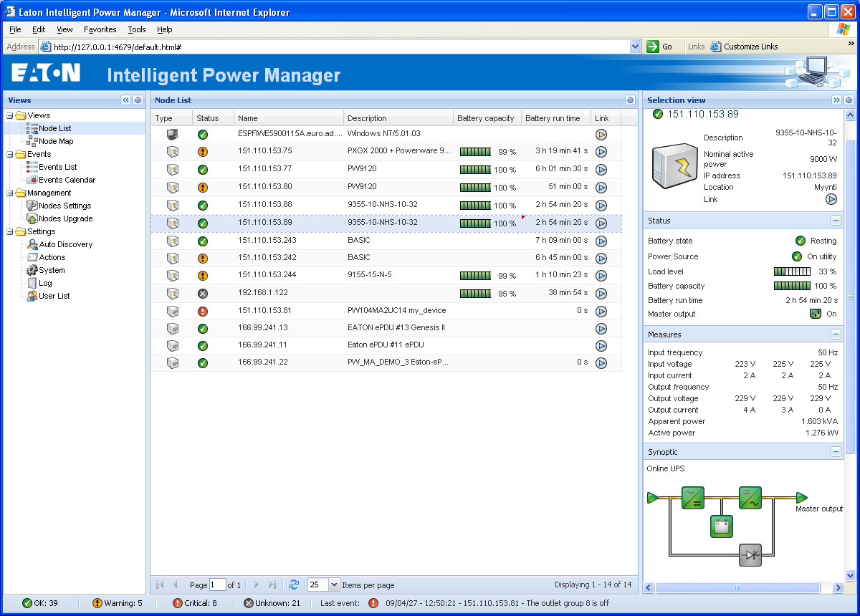The width and height of the screenshot is (860, 616).
Task: Open the User List item
Action: pos(54,296)
